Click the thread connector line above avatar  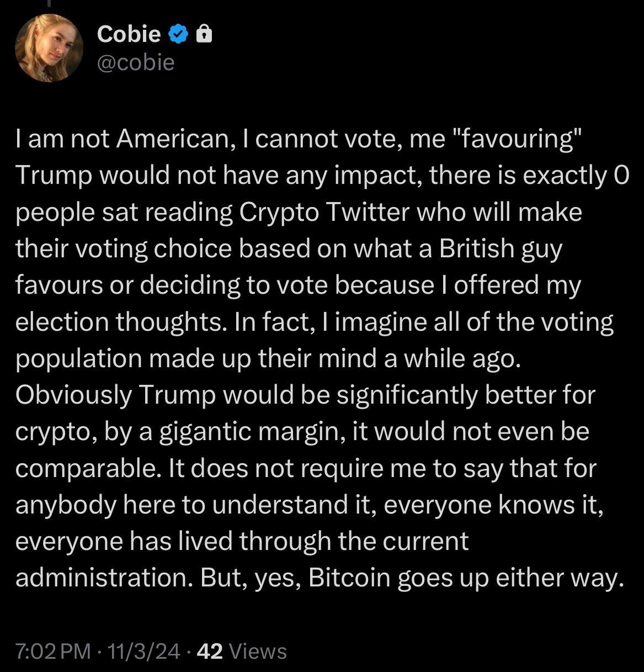[48, 3]
